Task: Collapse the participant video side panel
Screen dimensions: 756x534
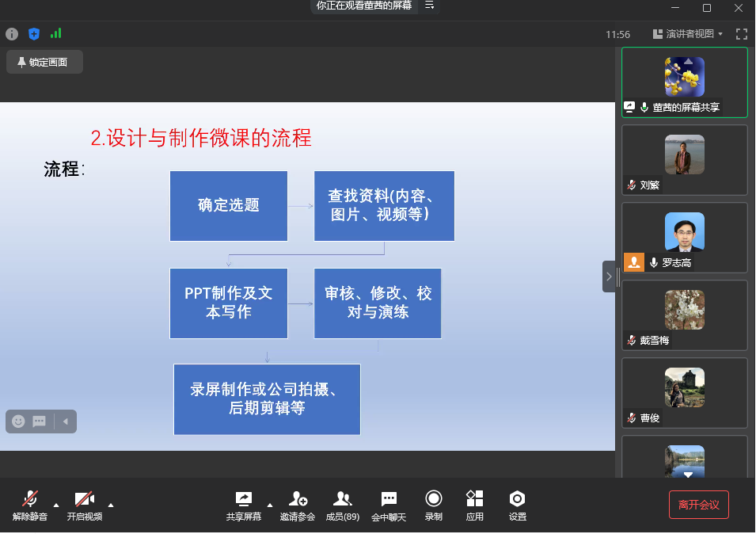Action: point(608,277)
